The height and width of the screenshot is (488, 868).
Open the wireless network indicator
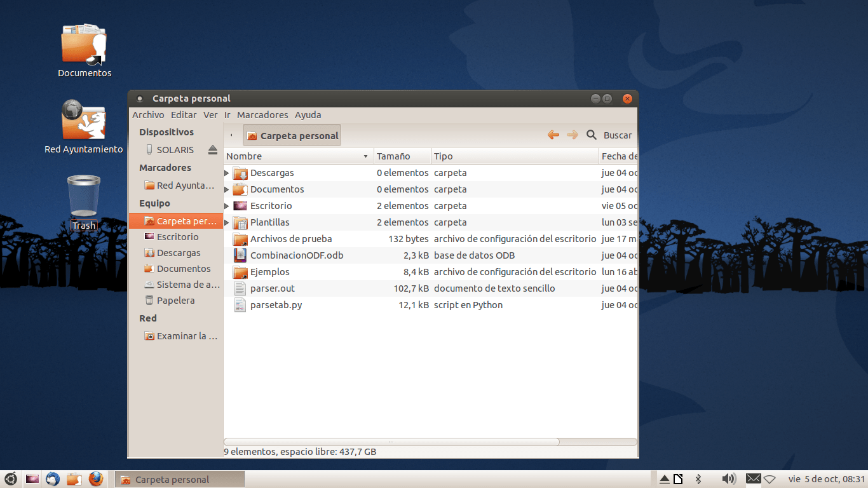[770, 479]
